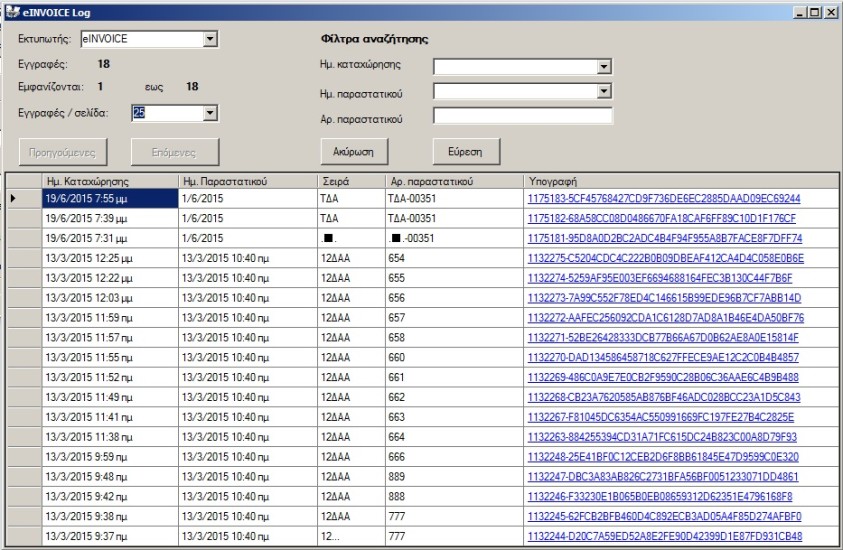Open signature link 1175183-5CF45768427CD9F736DE6EC2885DAAD09EC69244
This screenshot has height=550, width=843.
pos(663,198)
